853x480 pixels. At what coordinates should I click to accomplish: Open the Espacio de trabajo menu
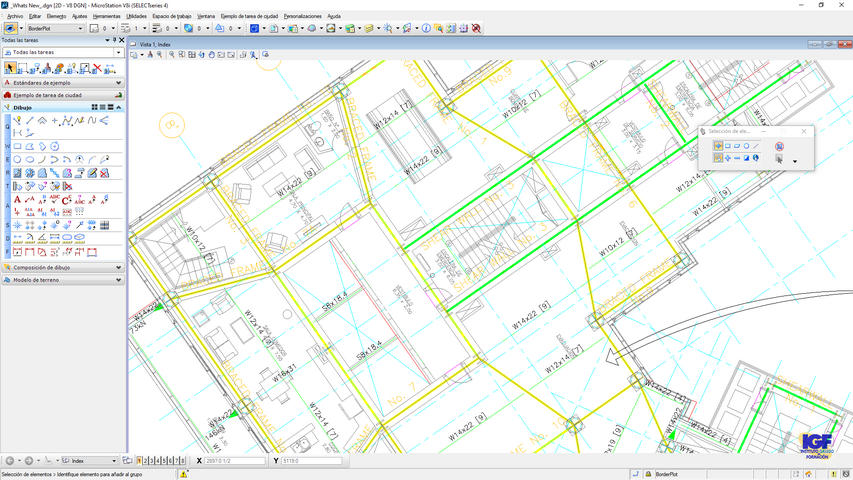pos(171,16)
